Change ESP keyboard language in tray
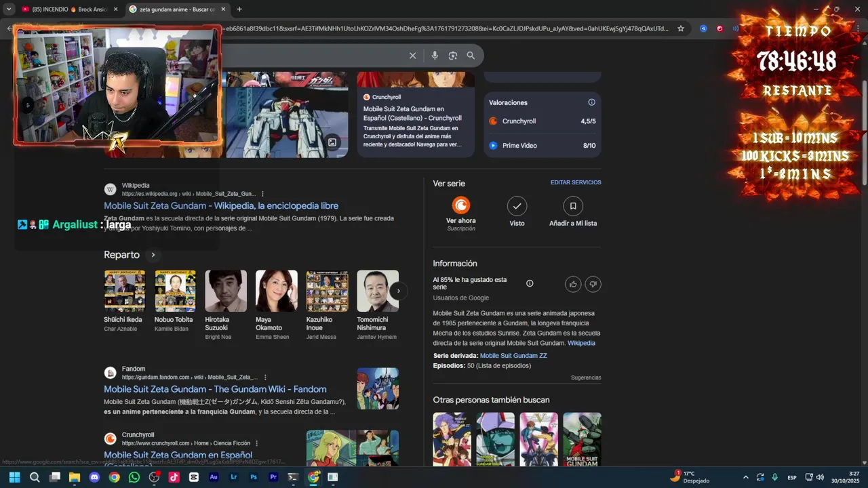This screenshot has width=868, height=488. pos(792,478)
